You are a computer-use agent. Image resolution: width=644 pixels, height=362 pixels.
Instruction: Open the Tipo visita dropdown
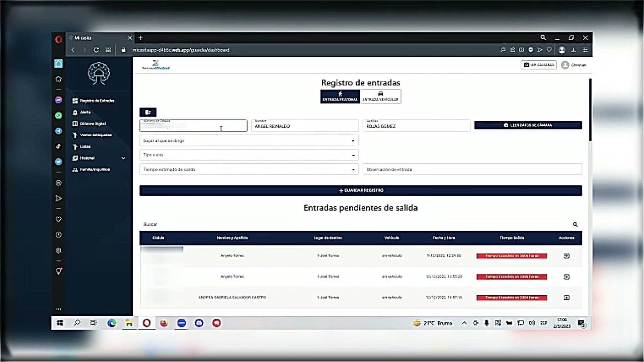point(249,155)
